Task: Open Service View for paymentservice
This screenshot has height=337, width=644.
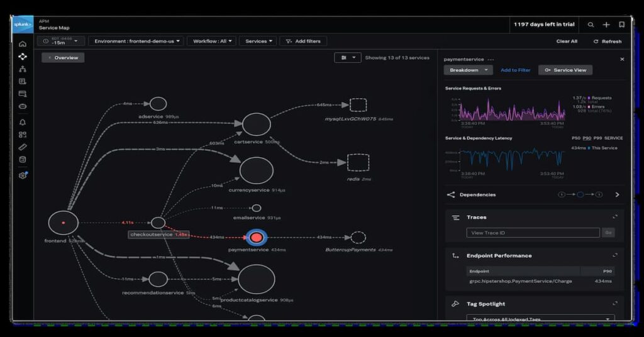Action: 565,70
